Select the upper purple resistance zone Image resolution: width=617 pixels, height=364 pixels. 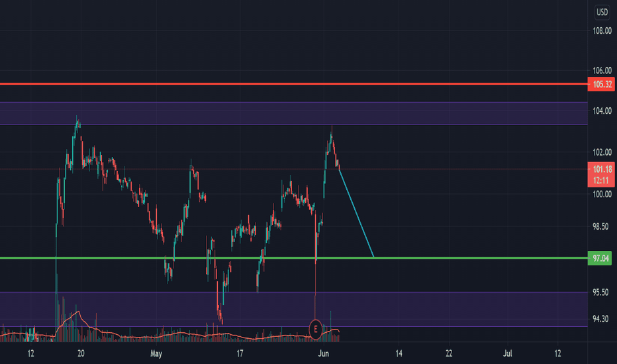tap(293, 113)
